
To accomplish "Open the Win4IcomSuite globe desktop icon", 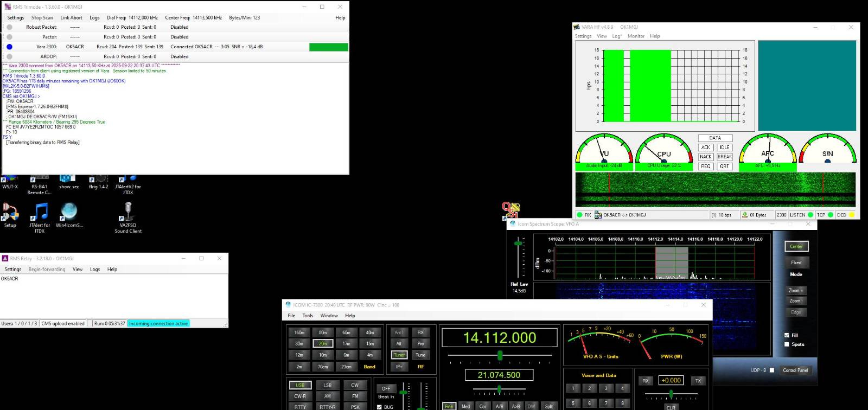I will coord(69,212).
